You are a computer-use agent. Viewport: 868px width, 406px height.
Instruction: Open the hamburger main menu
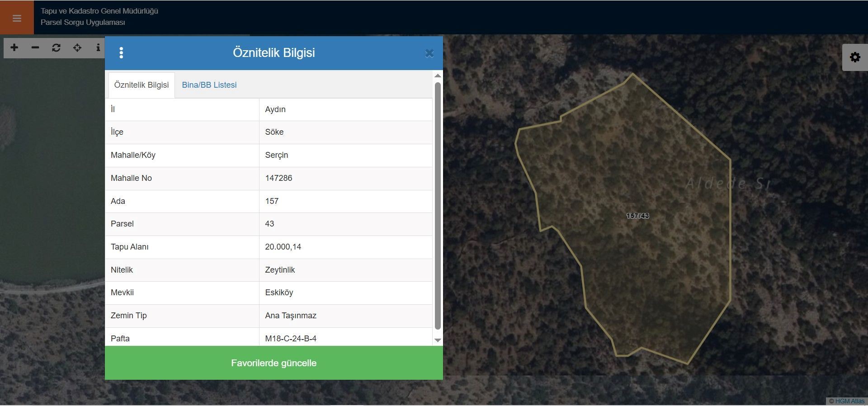[x=17, y=18]
